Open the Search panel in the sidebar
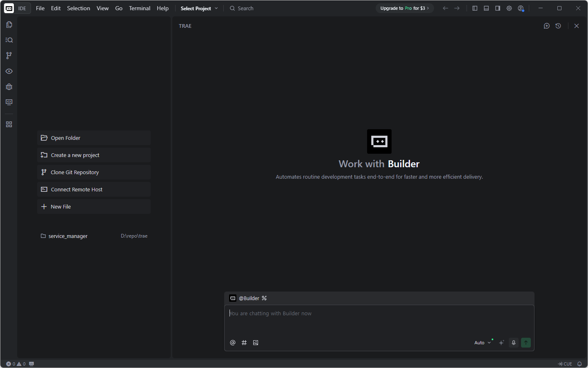This screenshot has width=588, height=368. [x=9, y=40]
